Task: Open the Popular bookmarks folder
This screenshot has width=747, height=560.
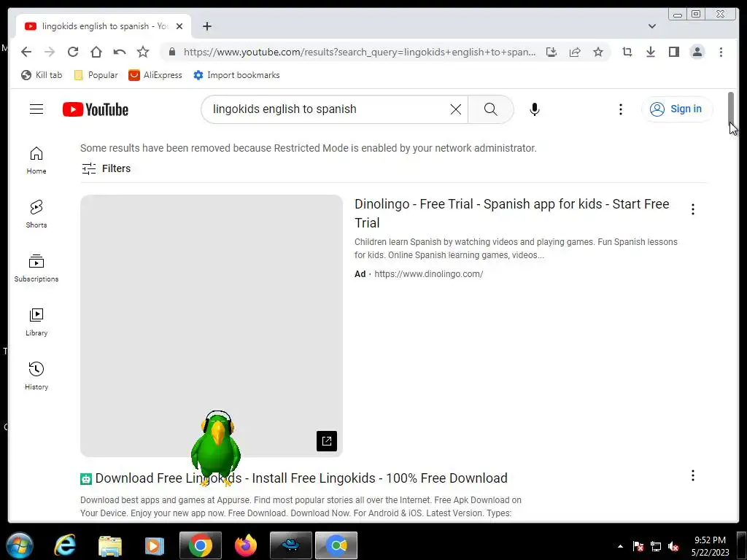Action: [96, 75]
